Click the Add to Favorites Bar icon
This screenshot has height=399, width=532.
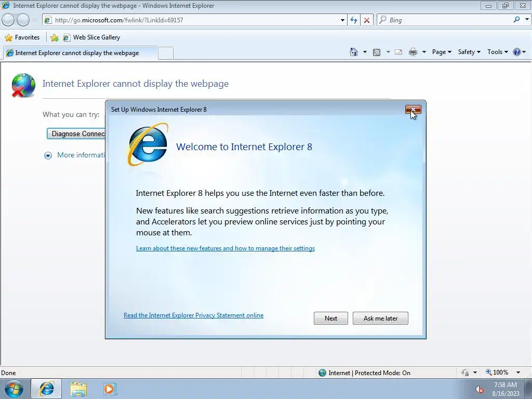54,37
